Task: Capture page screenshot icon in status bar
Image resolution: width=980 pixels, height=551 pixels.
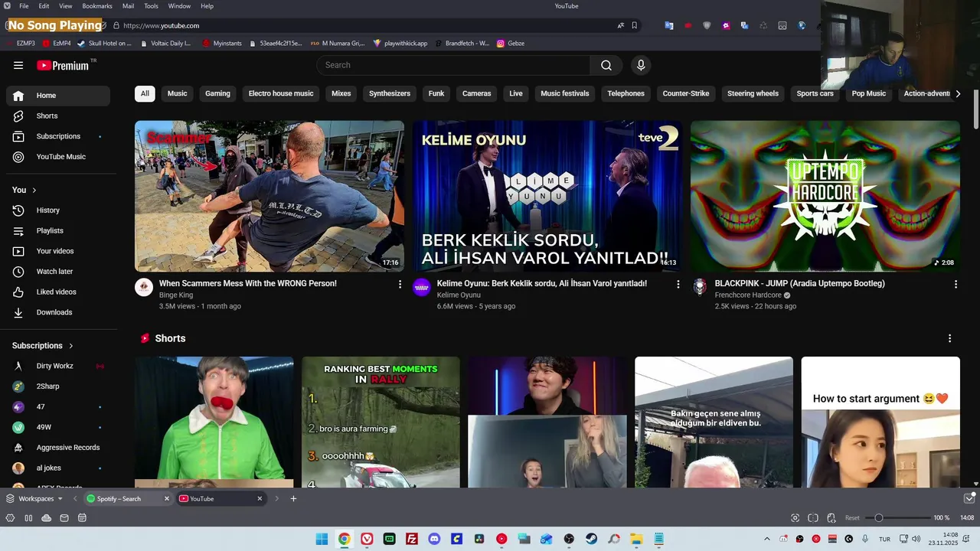Action: coord(795,518)
